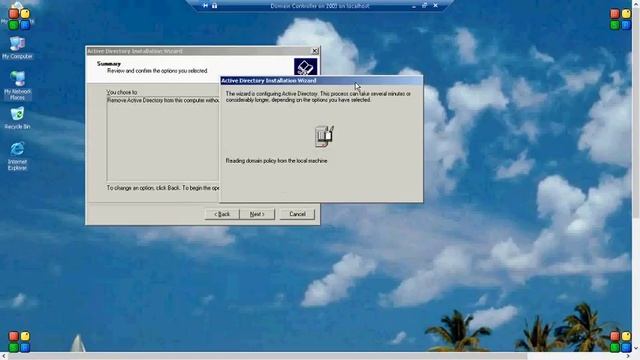Click the 'You chose to' summary text box
The height and width of the screenshot is (360, 640).
coord(163,138)
